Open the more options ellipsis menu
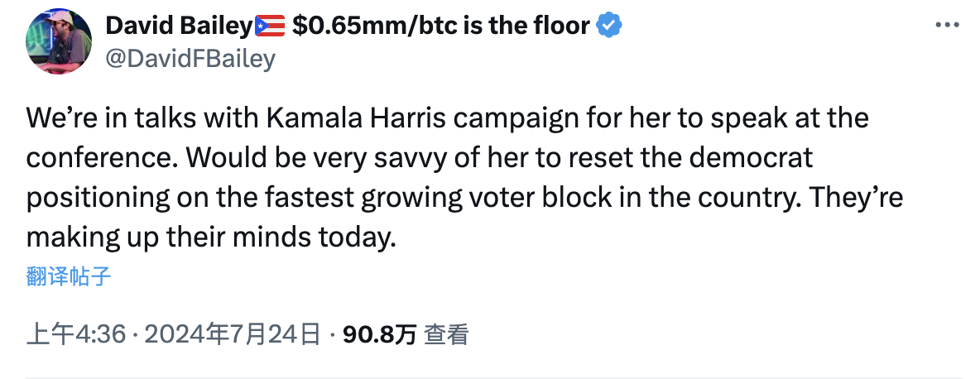 pos(947,26)
